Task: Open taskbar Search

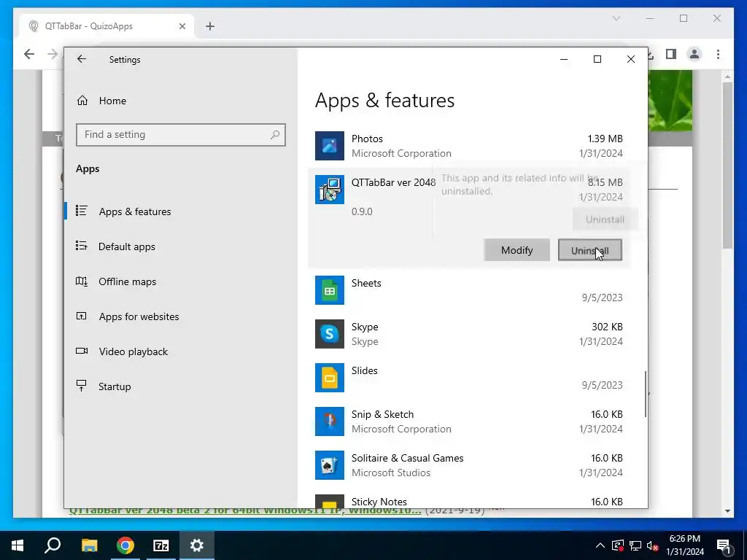Action: [53, 545]
